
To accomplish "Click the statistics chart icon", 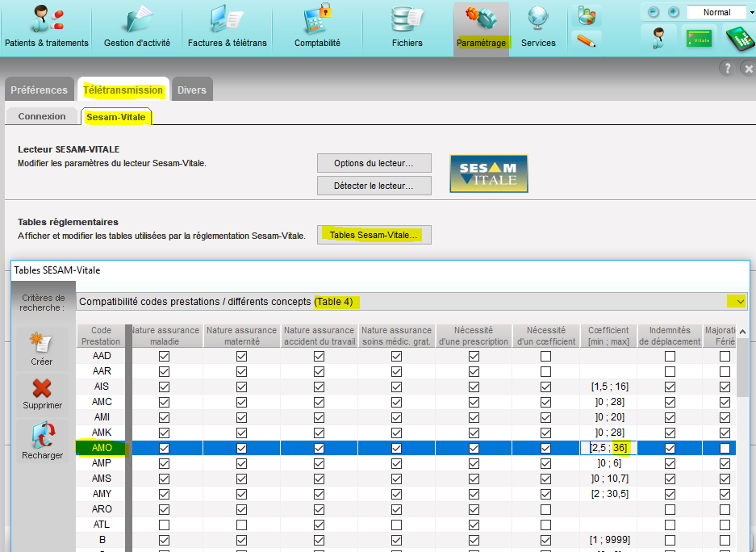I will (586, 16).
